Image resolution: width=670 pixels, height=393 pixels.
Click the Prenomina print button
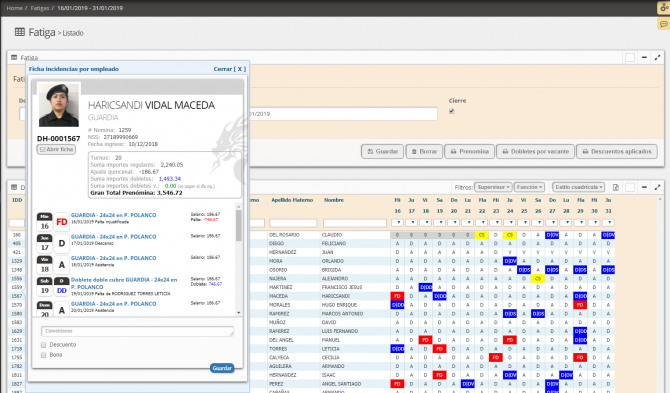(x=470, y=152)
